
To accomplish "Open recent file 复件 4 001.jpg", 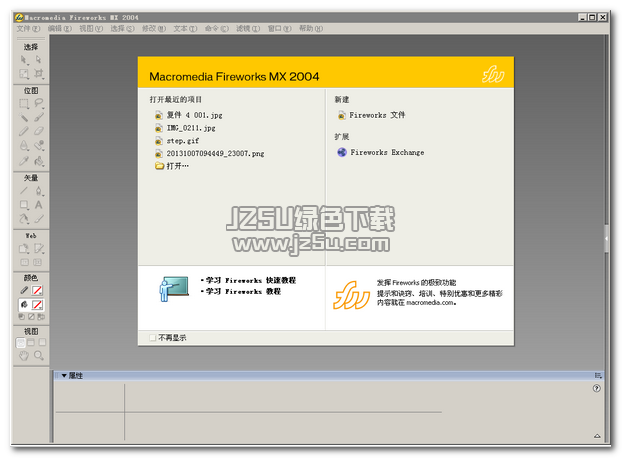I will click(x=189, y=115).
